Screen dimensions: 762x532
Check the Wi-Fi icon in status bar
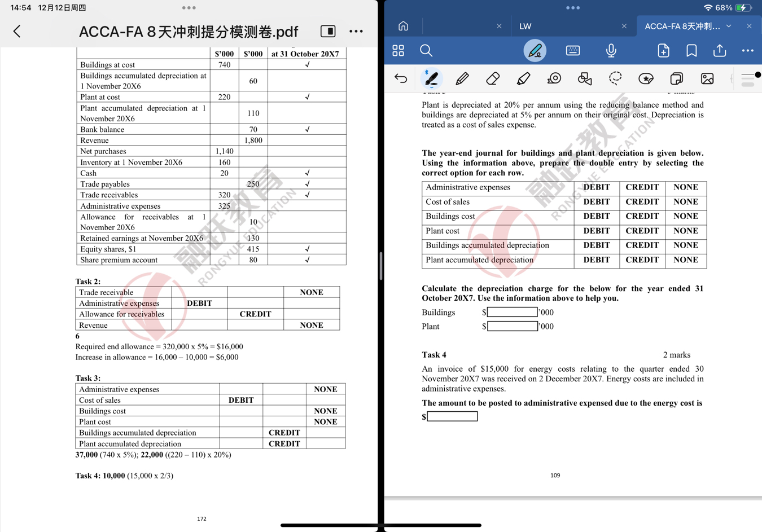(708, 8)
